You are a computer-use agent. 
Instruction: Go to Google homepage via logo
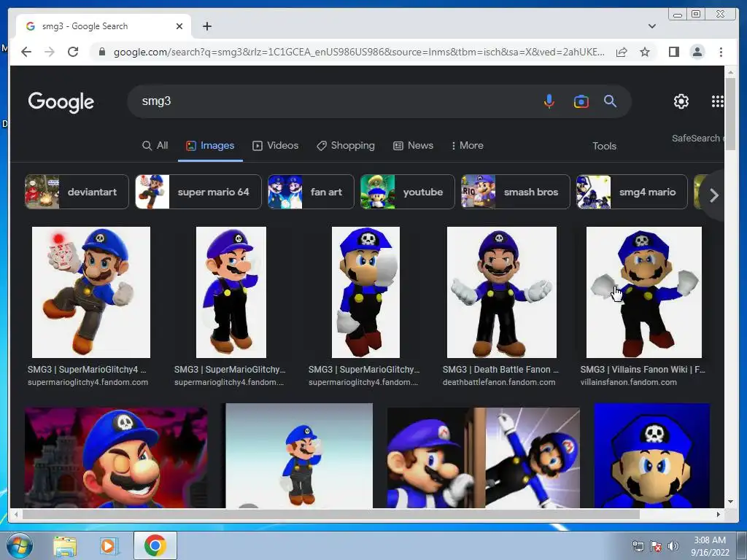click(61, 102)
